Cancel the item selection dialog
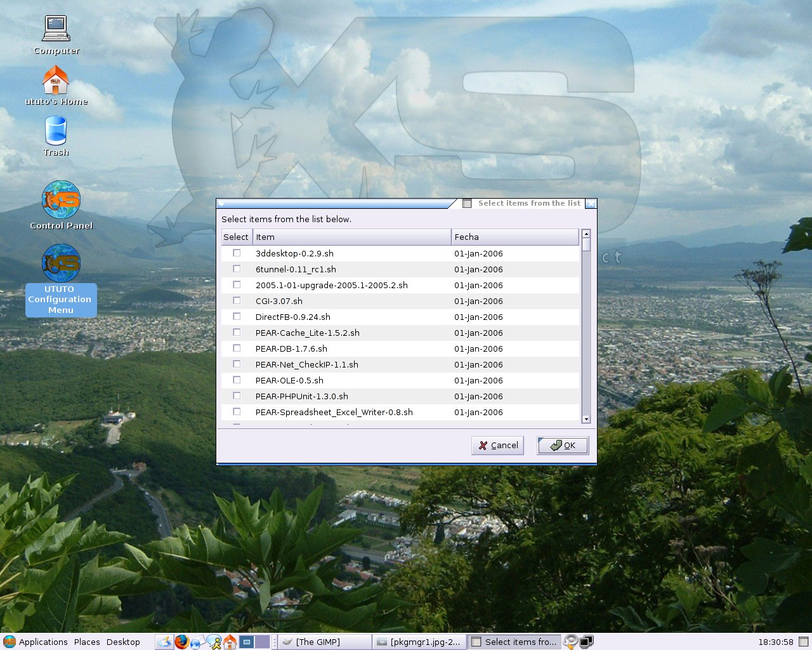Viewport: 812px width, 650px height. click(497, 445)
